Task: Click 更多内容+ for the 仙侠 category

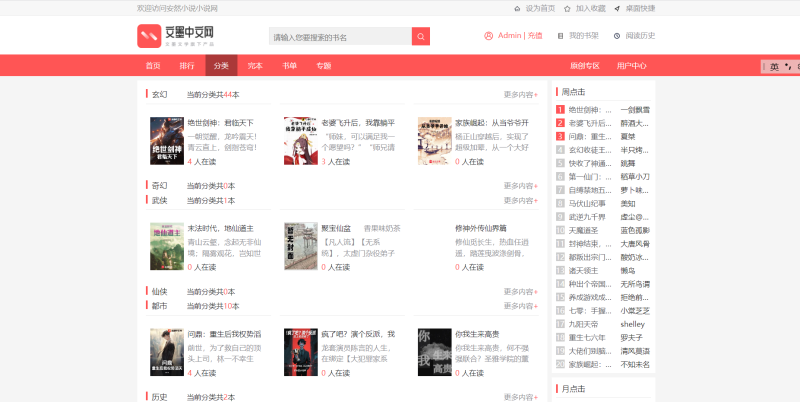Action: pyautogui.click(x=521, y=291)
